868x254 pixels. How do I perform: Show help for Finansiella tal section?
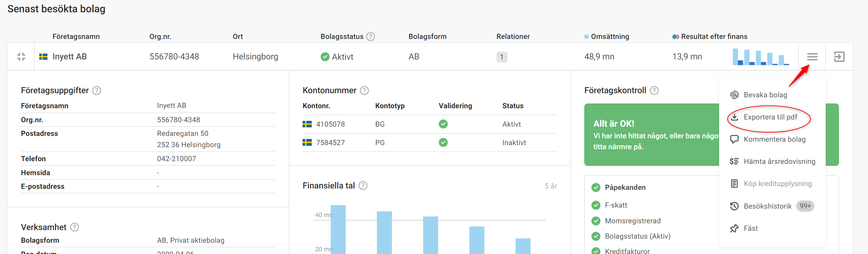[363, 185]
